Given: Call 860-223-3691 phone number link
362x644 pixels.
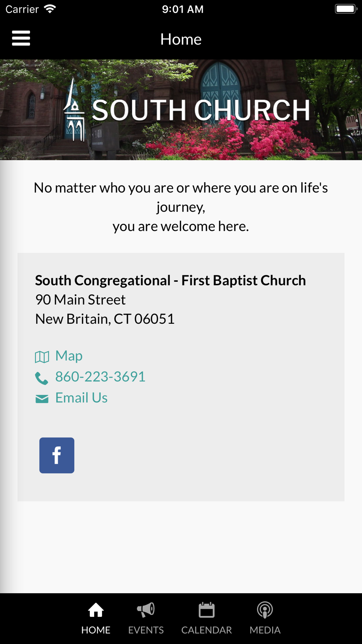Looking at the screenshot, I should pos(100,377).
